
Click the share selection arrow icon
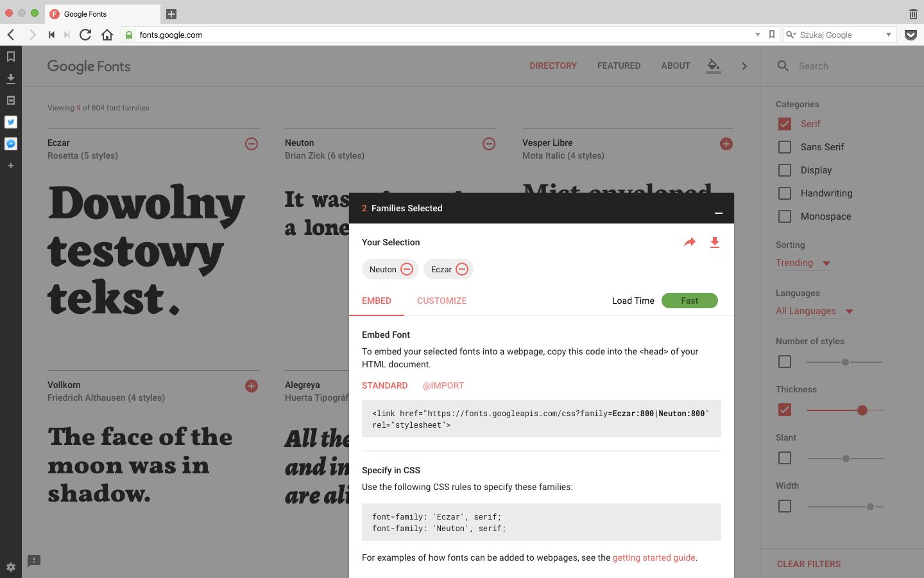690,242
